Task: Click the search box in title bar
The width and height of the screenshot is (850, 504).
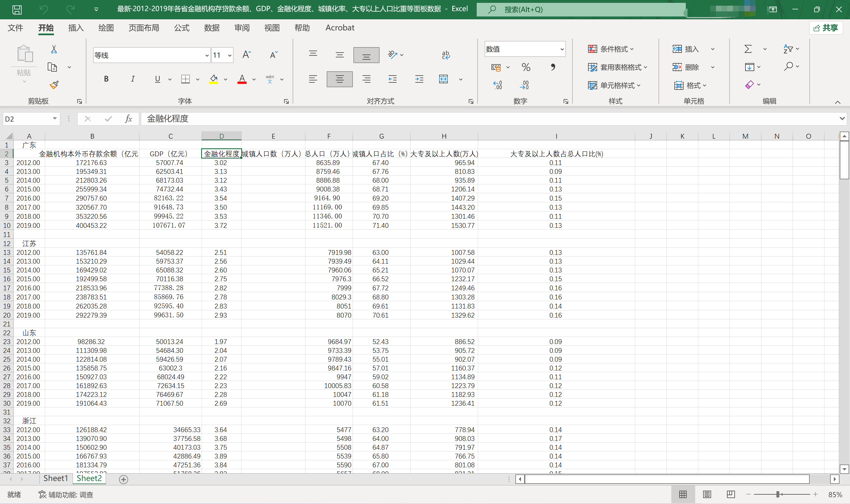Action: (581, 9)
